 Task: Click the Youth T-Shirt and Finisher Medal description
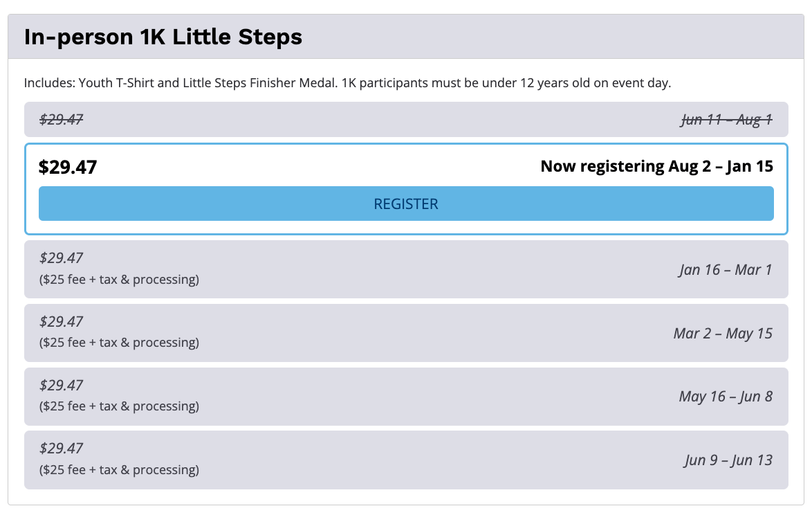pyautogui.click(x=347, y=83)
